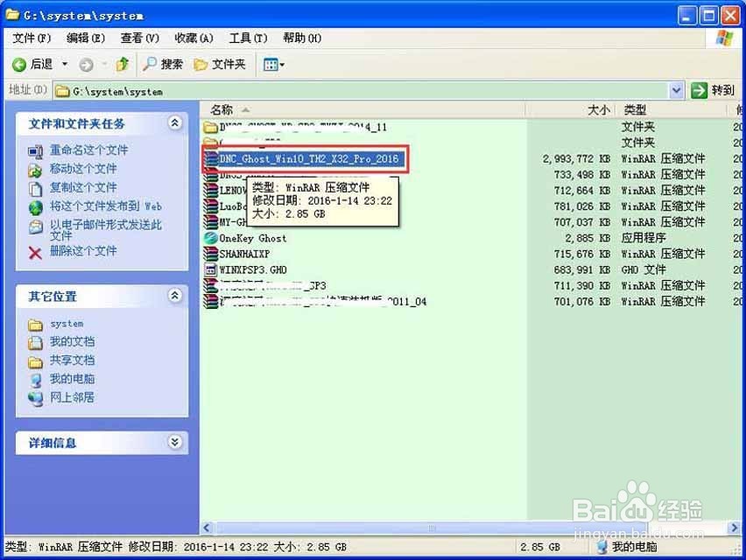Open the system folder link
Screen dimensions: 746x560
67,324
